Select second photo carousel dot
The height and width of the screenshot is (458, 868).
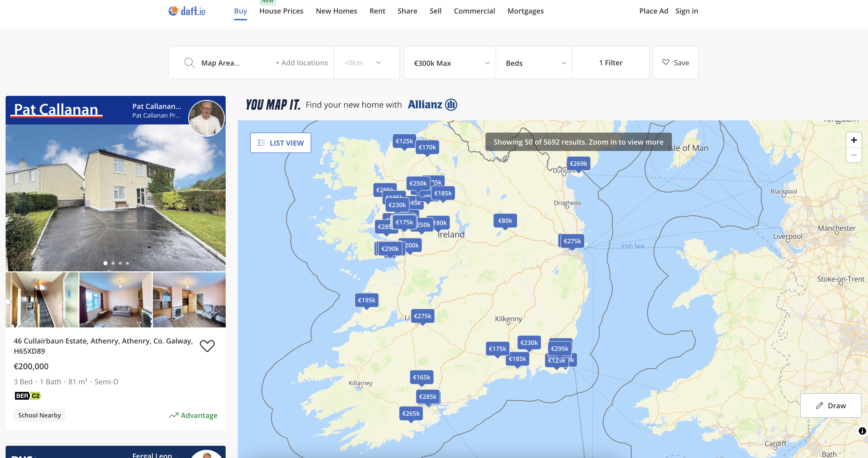click(x=113, y=263)
